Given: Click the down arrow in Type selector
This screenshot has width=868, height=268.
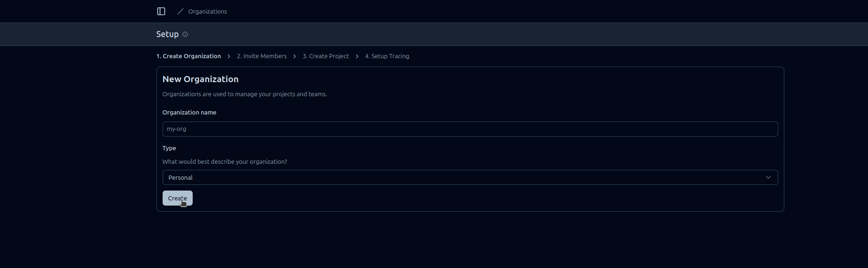Looking at the screenshot, I should pos(768,177).
